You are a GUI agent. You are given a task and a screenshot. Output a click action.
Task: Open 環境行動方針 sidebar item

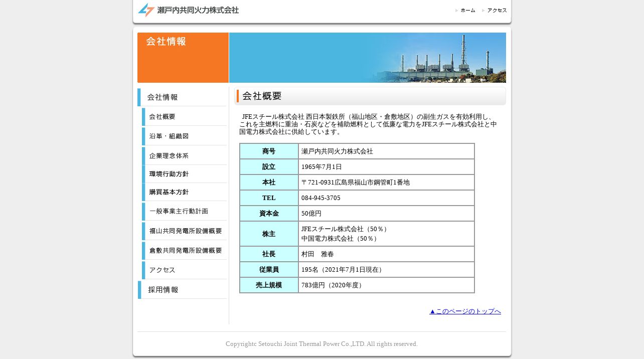pyautogui.click(x=185, y=174)
